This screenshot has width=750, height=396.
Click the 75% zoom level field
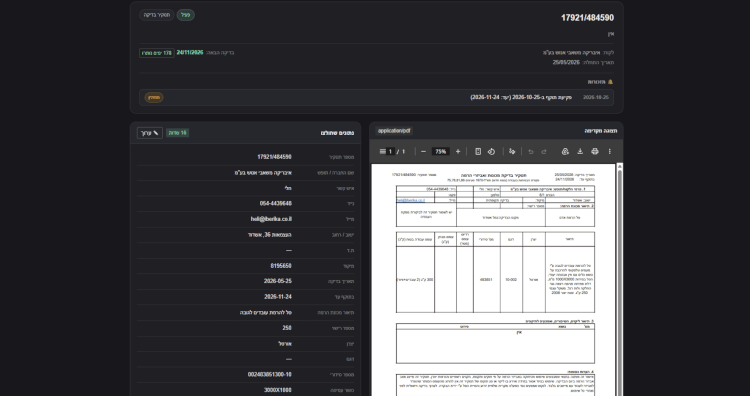441,152
